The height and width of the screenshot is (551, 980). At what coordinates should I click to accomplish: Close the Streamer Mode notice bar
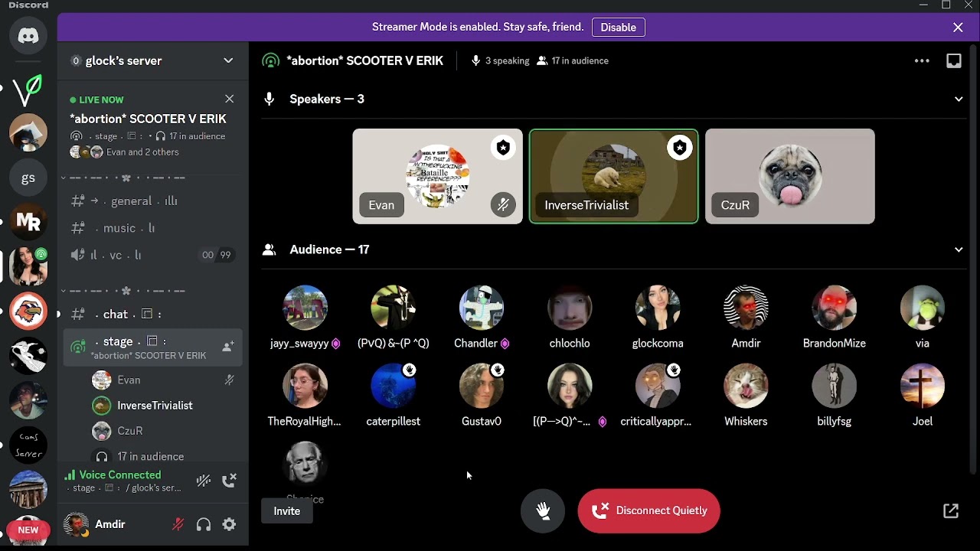click(x=958, y=28)
